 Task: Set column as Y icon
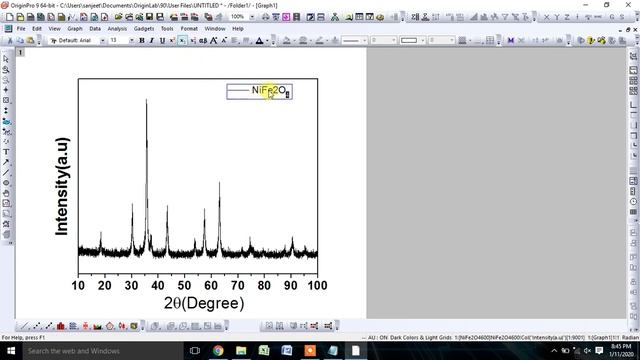[x=556, y=17]
